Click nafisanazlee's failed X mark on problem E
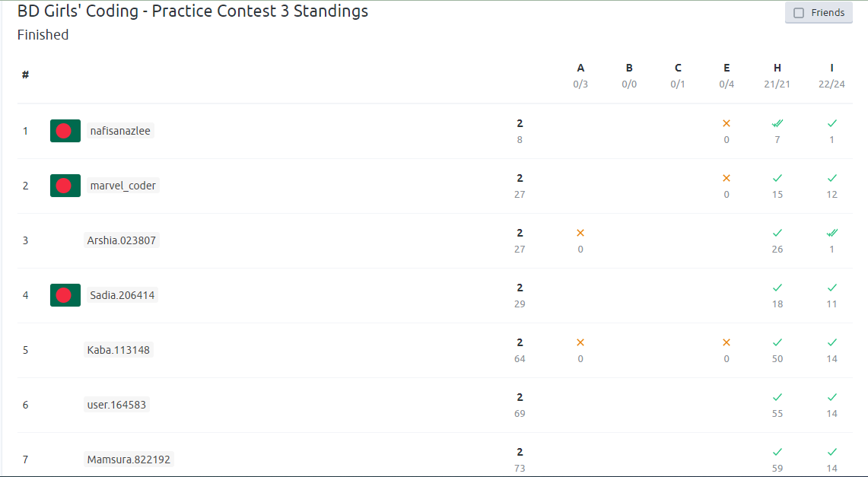 pyautogui.click(x=727, y=123)
